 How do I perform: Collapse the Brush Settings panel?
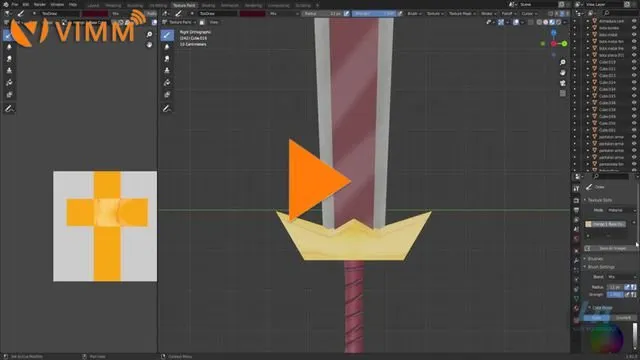click(x=600, y=267)
